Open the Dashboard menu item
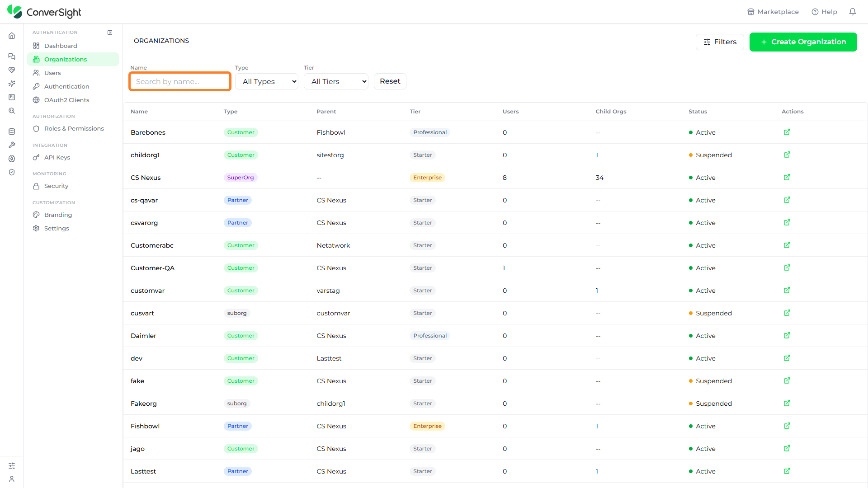868x488 pixels. pos(73,46)
